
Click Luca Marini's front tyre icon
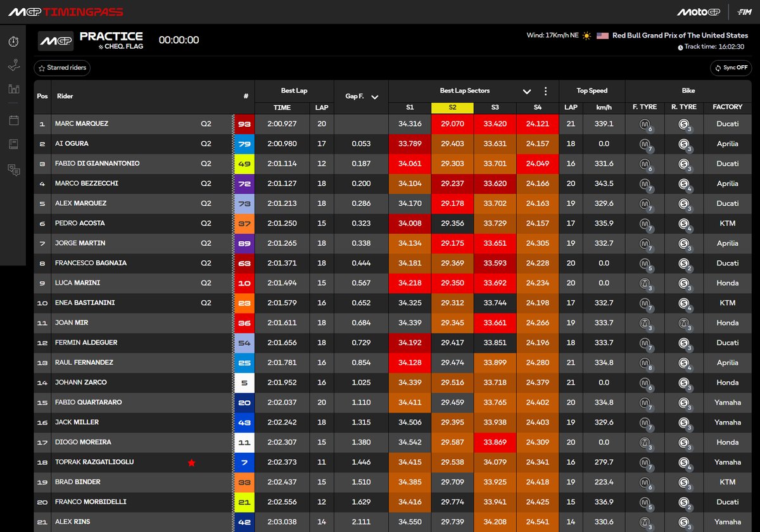click(645, 284)
